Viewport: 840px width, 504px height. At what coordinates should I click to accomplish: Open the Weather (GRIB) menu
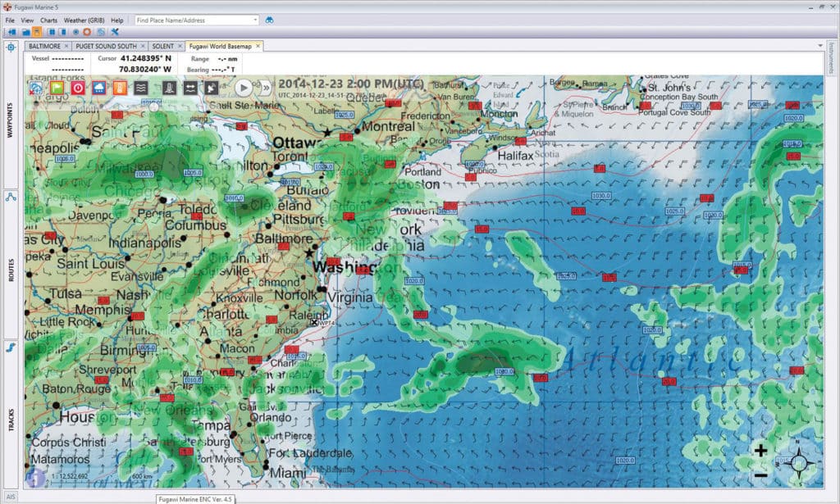tap(84, 20)
